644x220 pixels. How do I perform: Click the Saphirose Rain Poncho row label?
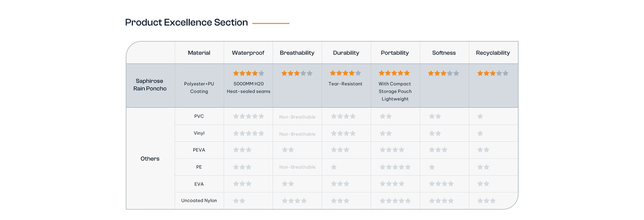point(150,85)
